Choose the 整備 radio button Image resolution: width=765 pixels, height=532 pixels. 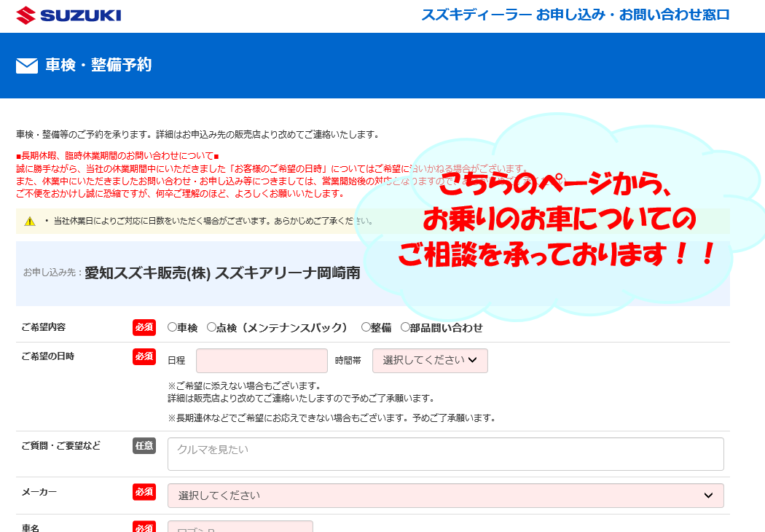point(366,327)
